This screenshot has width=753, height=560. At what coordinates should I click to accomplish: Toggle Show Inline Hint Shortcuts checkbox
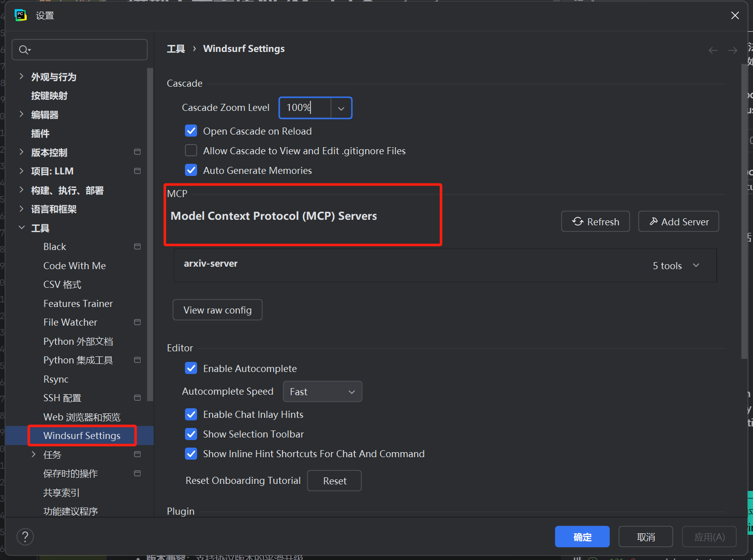[191, 454]
